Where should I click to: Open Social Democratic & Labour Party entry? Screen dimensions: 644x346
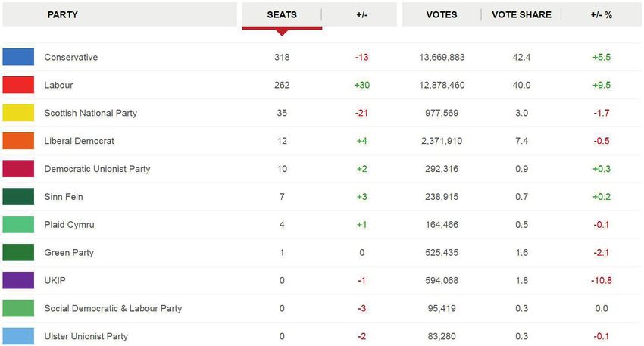[x=113, y=308]
